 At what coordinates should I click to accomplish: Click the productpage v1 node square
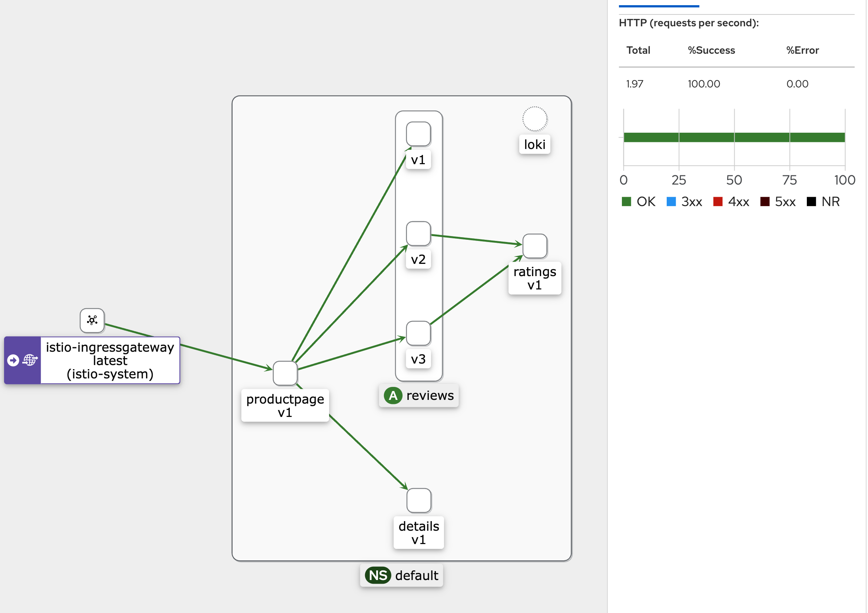pos(285,373)
